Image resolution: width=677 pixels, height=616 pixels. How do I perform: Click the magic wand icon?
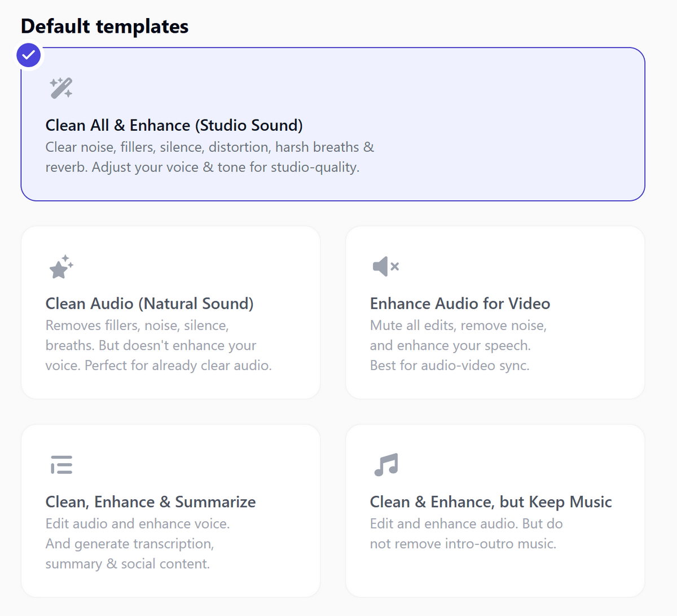(x=61, y=88)
